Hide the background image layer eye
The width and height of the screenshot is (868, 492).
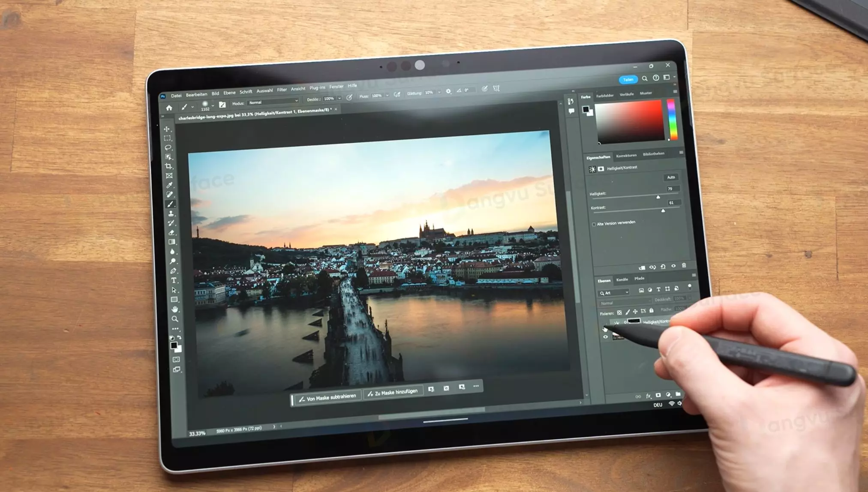point(605,337)
